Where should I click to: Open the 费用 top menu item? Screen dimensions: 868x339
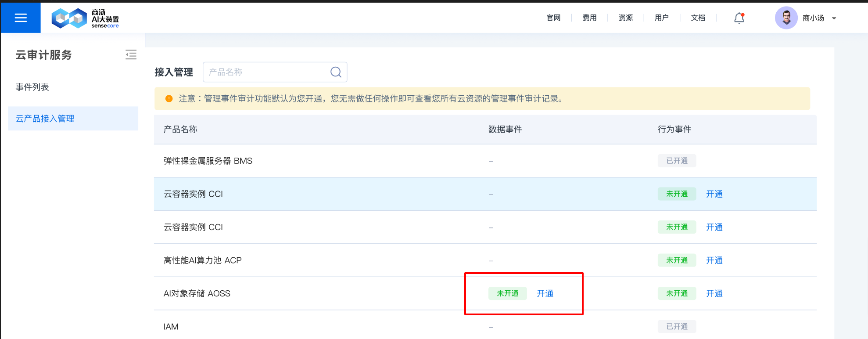[x=589, y=18]
